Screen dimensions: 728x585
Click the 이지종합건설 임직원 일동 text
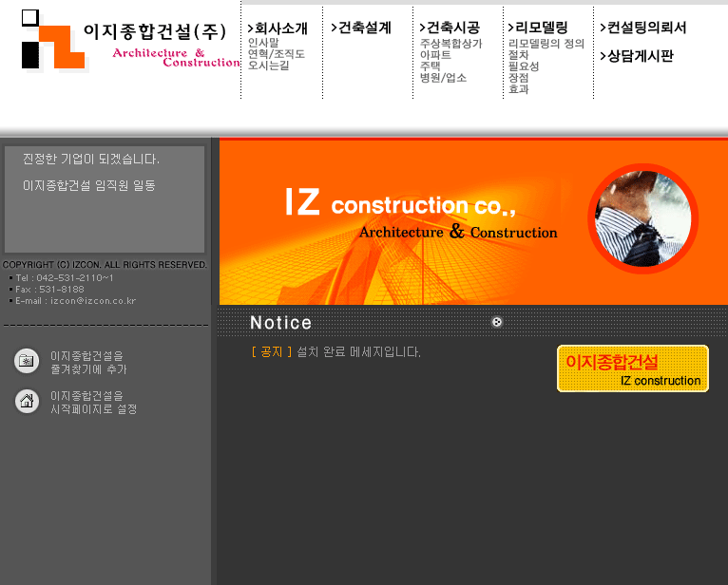pyautogui.click(x=88, y=185)
